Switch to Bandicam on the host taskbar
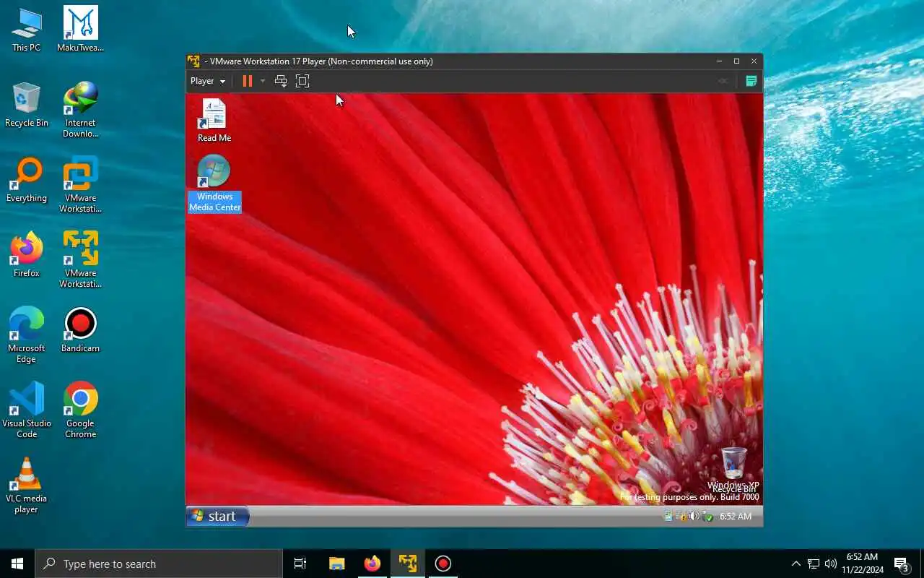The height and width of the screenshot is (578, 924). 443,564
